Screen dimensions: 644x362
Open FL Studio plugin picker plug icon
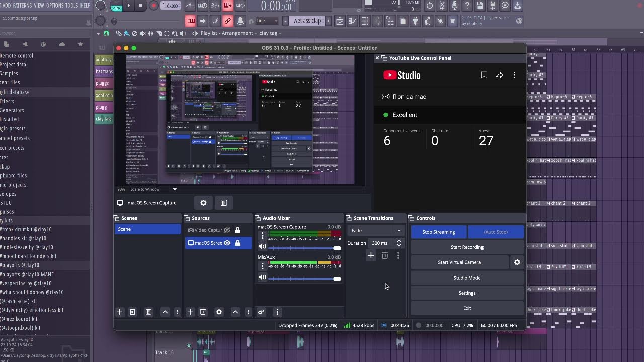[415, 21]
